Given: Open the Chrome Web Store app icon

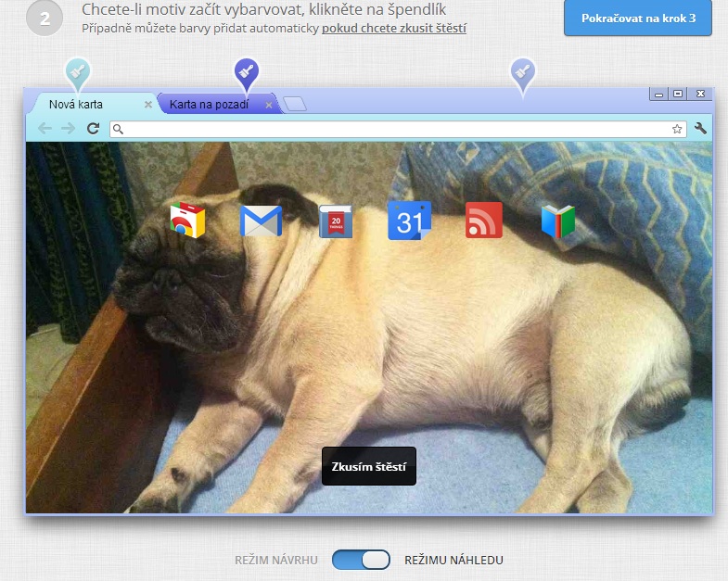Looking at the screenshot, I should click(x=187, y=220).
